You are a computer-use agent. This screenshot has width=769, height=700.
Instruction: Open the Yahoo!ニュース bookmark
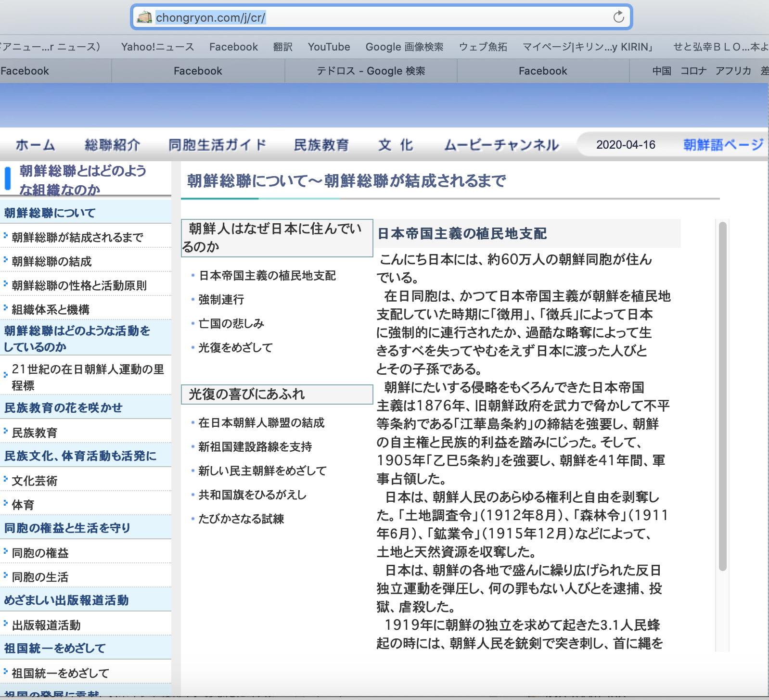[x=157, y=47]
